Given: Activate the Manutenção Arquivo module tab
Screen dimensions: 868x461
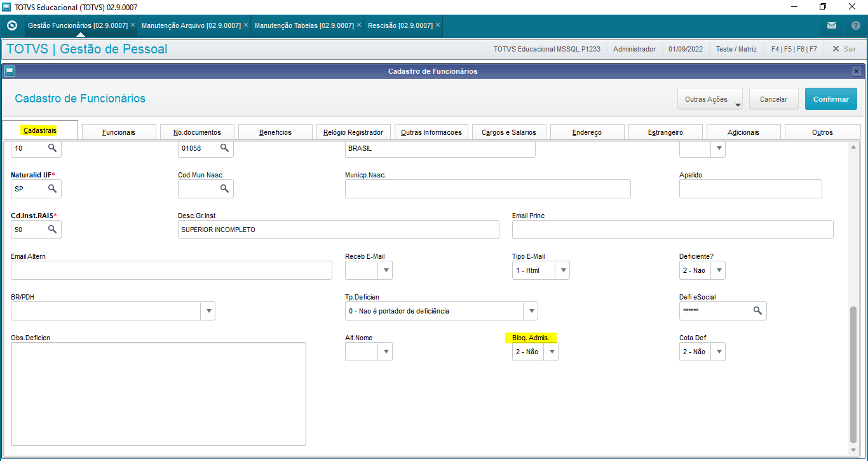Looking at the screenshot, I should click(191, 25).
